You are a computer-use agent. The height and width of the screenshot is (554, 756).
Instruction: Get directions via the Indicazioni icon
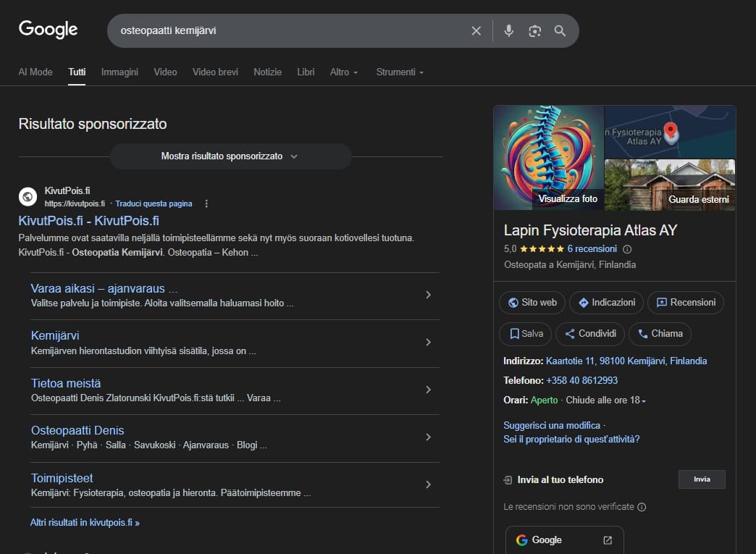coord(605,303)
